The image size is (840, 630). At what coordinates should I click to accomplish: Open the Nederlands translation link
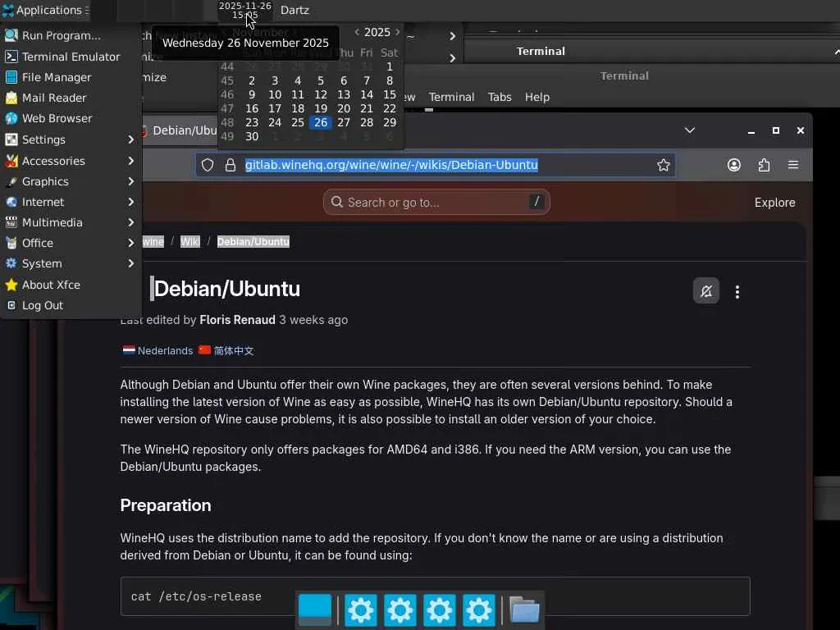point(165,350)
